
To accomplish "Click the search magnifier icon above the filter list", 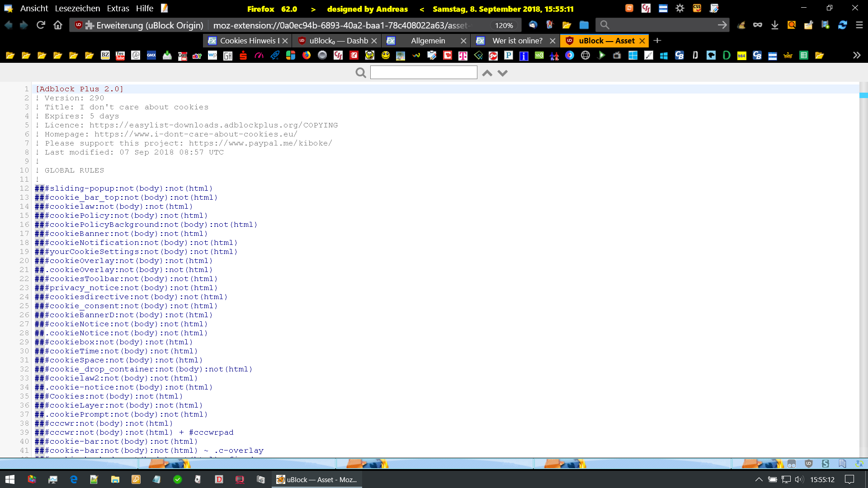I will tap(360, 73).
